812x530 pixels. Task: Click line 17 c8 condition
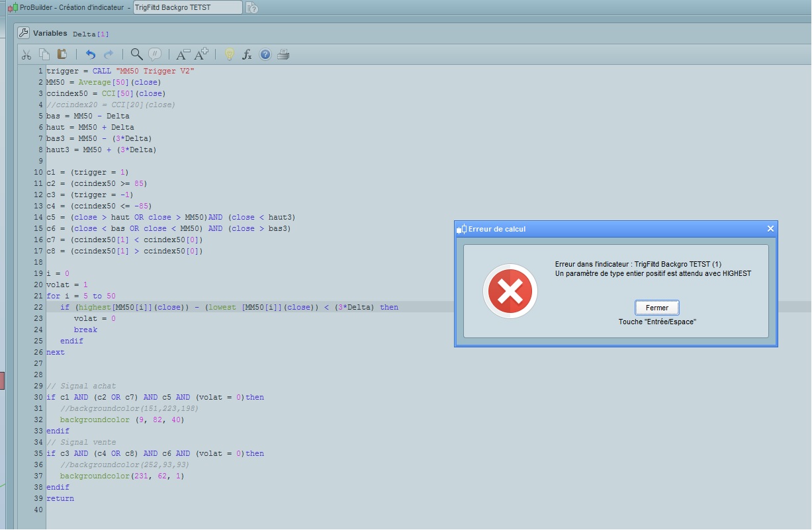click(x=124, y=251)
